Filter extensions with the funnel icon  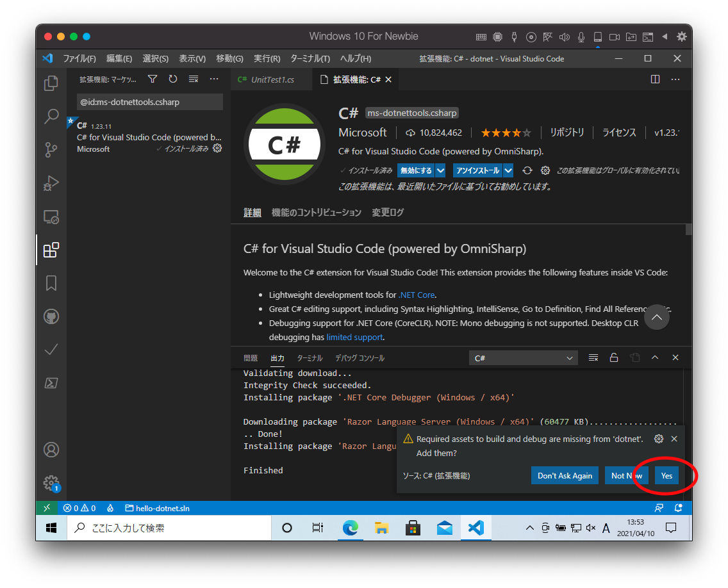tap(153, 79)
